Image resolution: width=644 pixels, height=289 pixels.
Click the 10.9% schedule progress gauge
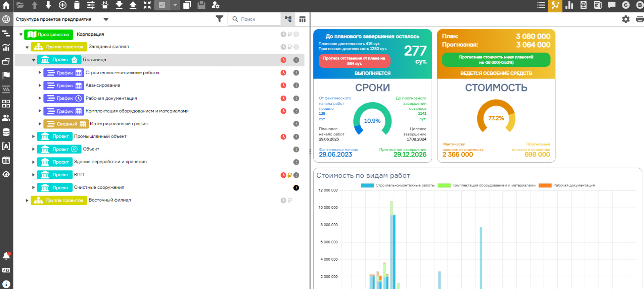click(372, 119)
